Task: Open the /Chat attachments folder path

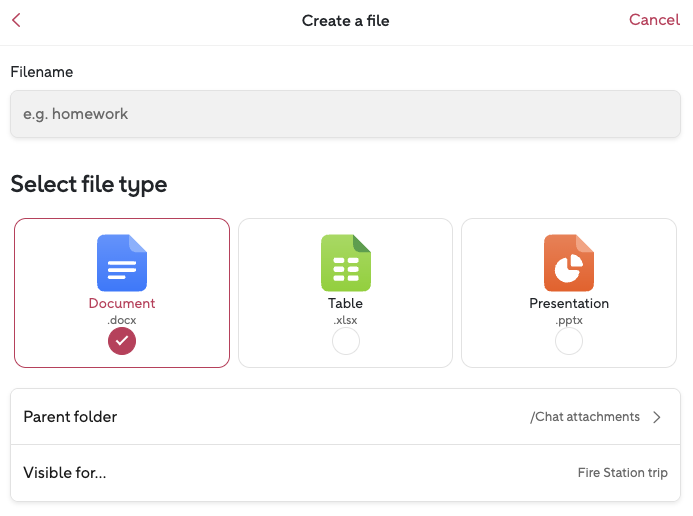Action: 585,417
